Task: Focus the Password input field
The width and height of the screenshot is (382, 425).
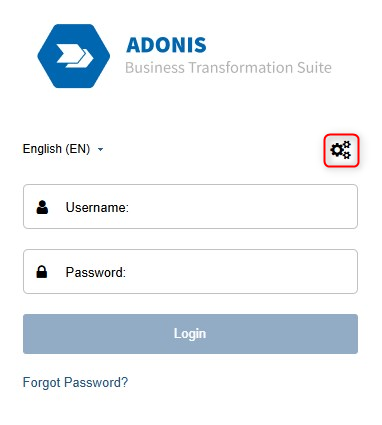Action: (190, 272)
